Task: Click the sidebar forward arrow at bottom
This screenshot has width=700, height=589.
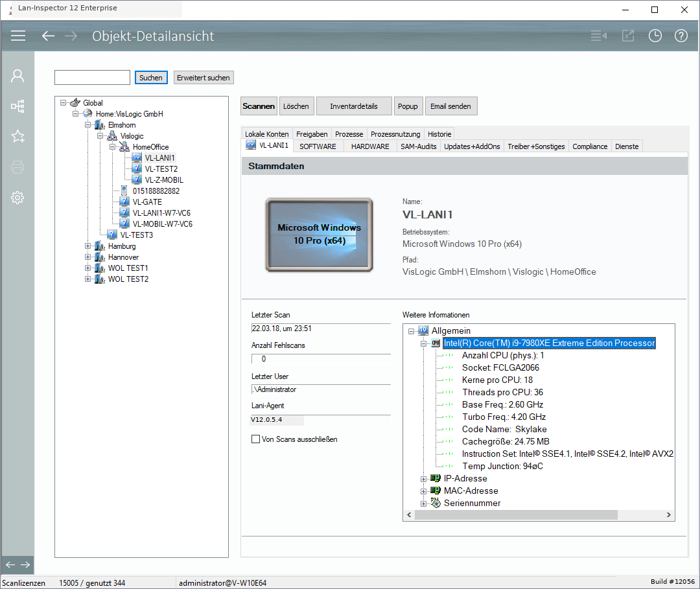Action: [25, 564]
